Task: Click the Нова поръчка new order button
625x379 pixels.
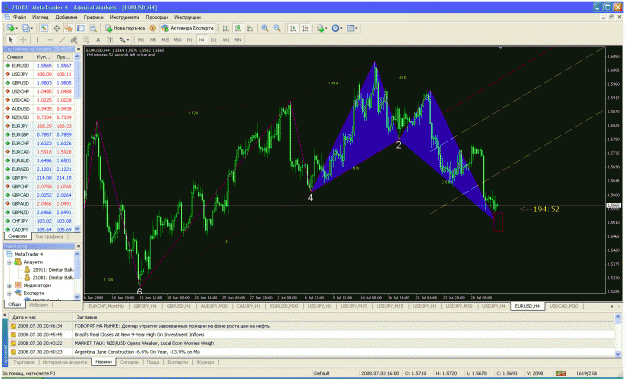Action: [x=125, y=28]
